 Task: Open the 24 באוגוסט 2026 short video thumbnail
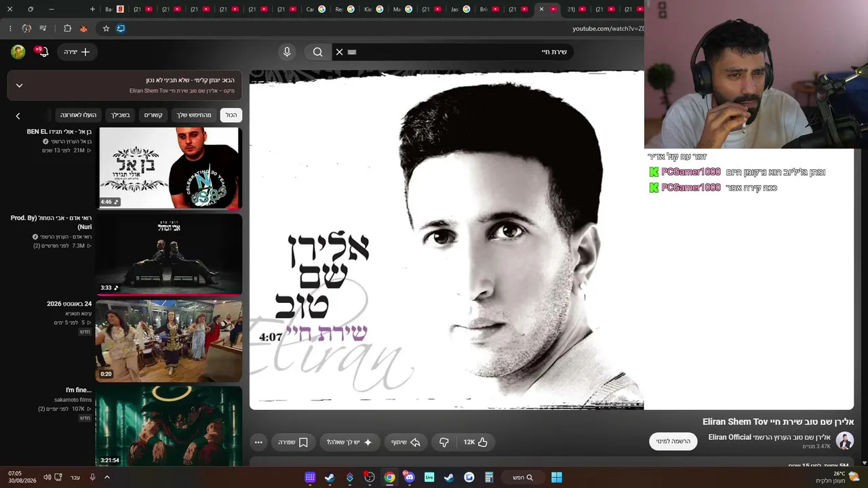tap(169, 341)
